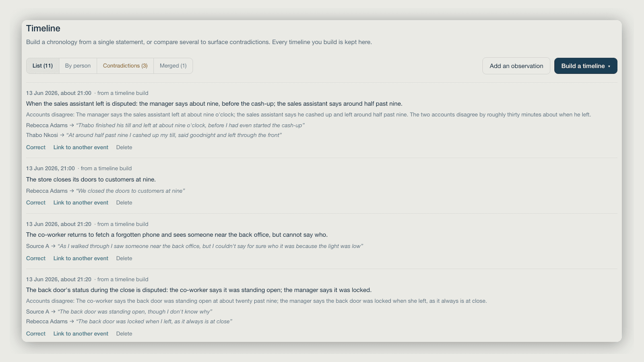This screenshot has height=362, width=644.
Task: Click Thabo Nkosi's quoted statement
Action: click(x=174, y=135)
